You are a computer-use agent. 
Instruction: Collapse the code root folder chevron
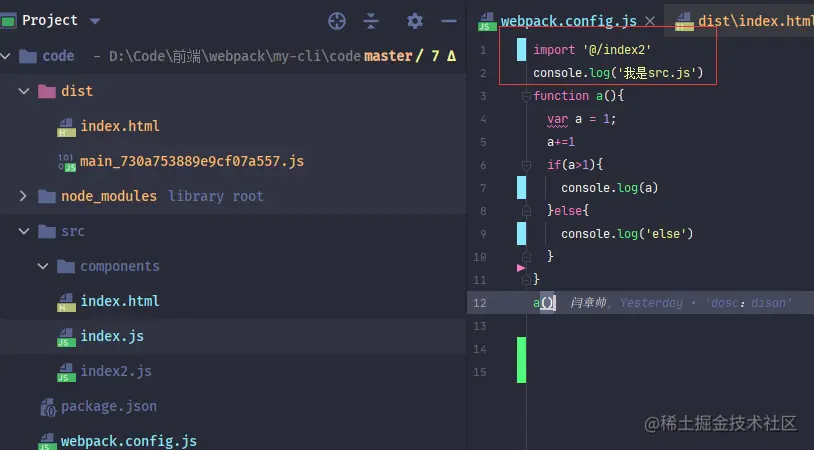6,56
